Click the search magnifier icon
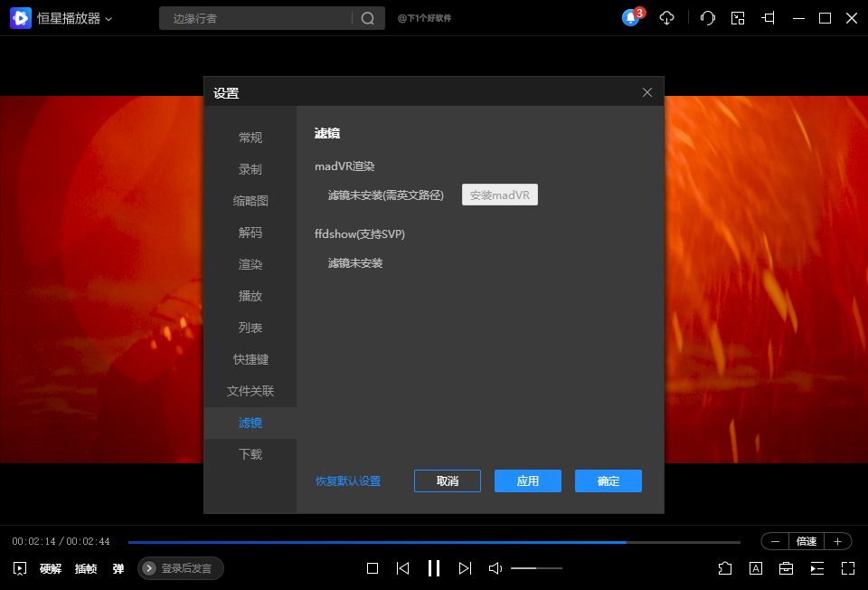868x590 pixels. (368, 18)
